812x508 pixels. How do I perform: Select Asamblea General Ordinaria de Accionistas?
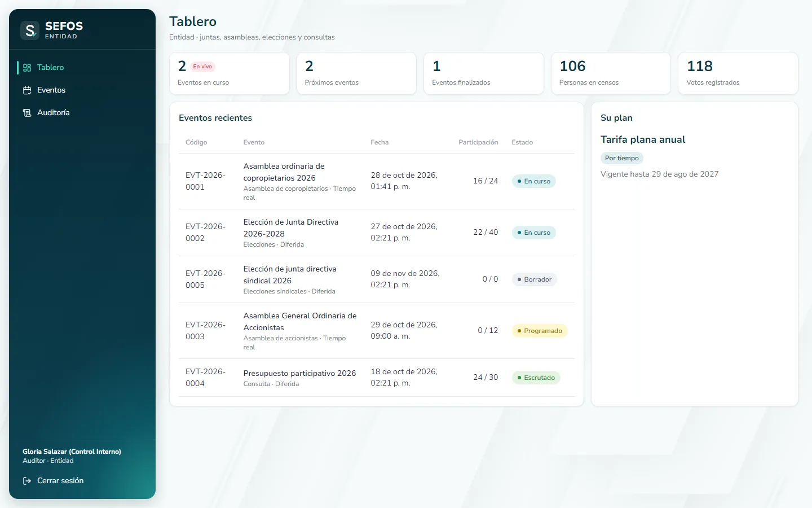(x=300, y=322)
